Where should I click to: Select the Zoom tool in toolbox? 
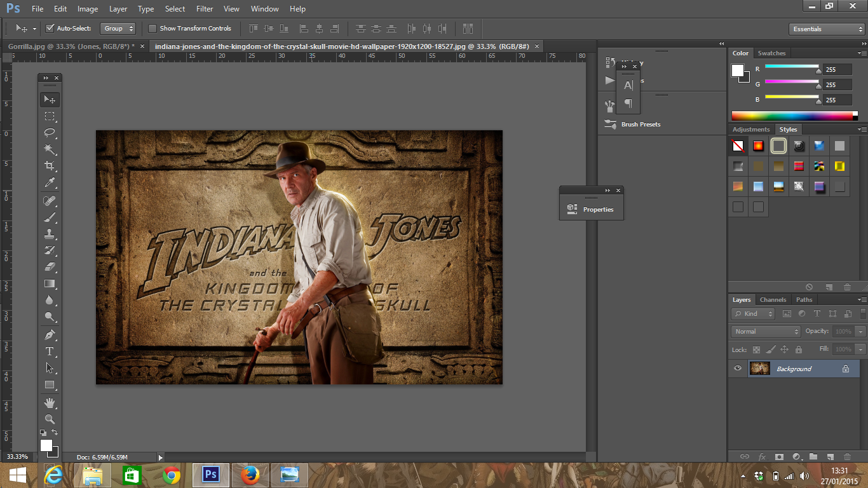coord(50,419)
